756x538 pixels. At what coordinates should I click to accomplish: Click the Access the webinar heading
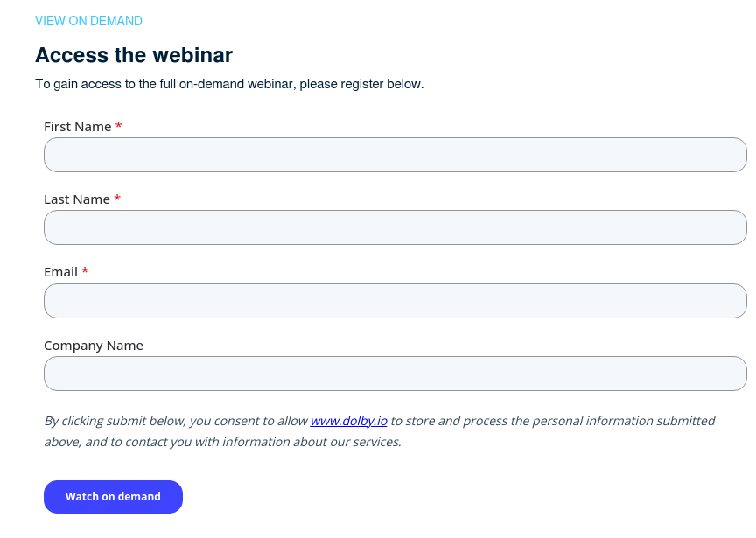[x=134, y=54]
